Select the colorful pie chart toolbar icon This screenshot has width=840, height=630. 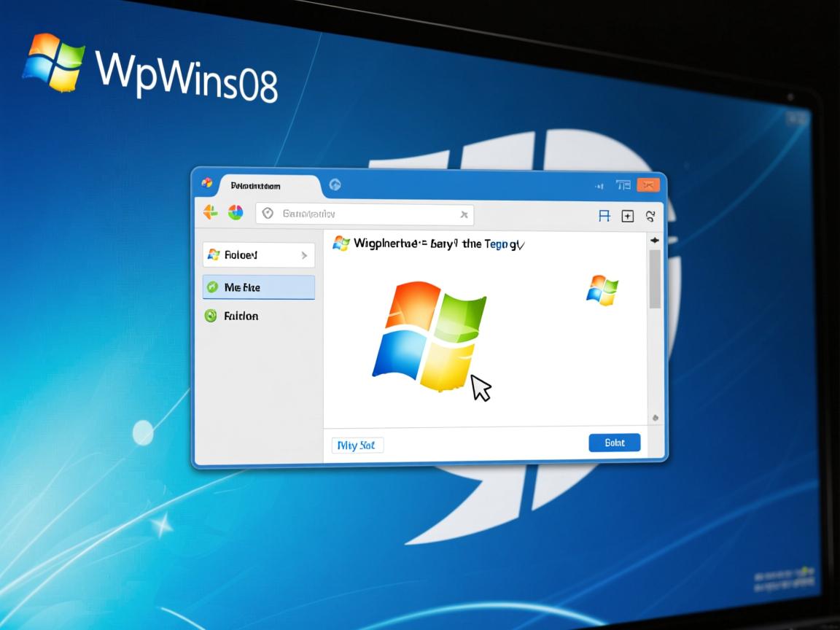pos(236,211)
